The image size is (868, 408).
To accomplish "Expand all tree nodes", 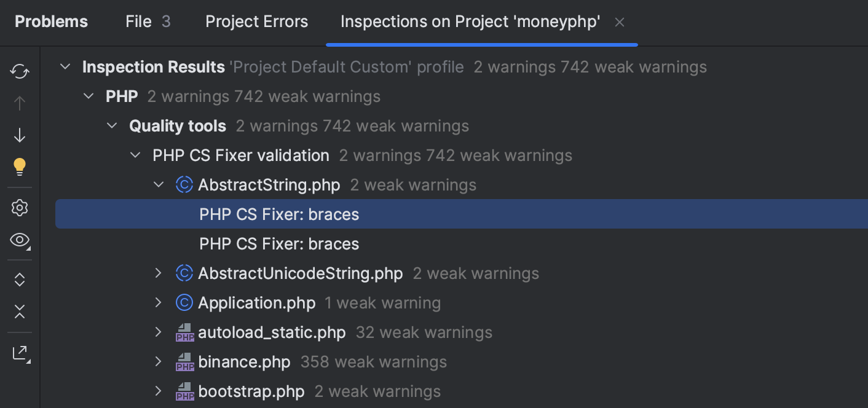I will click(19, 280).
